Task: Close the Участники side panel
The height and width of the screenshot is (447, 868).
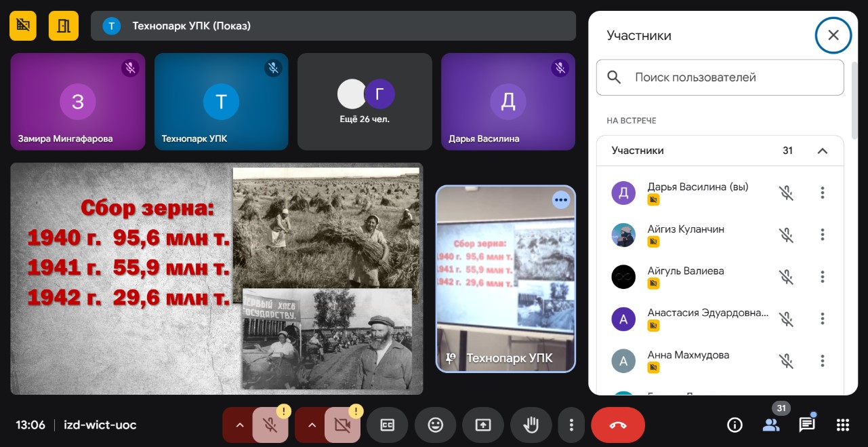Action: pos(833,35)
